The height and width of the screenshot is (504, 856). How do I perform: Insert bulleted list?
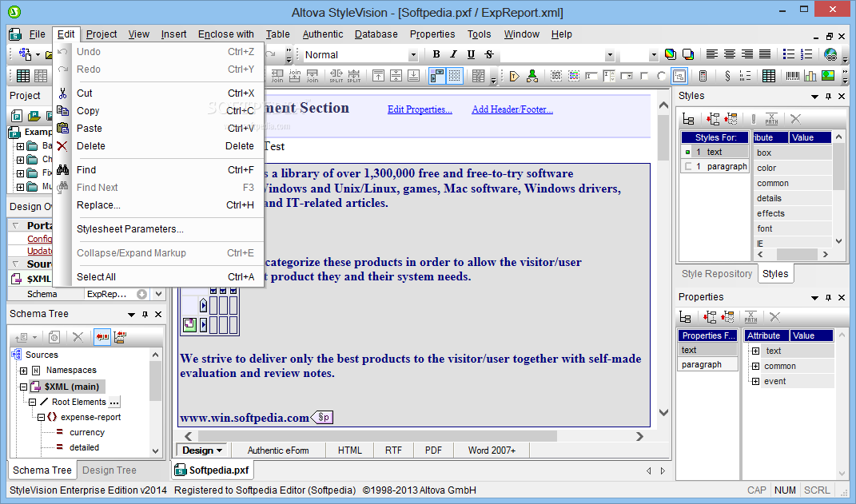pyautogui.click(x=789, y=54)
